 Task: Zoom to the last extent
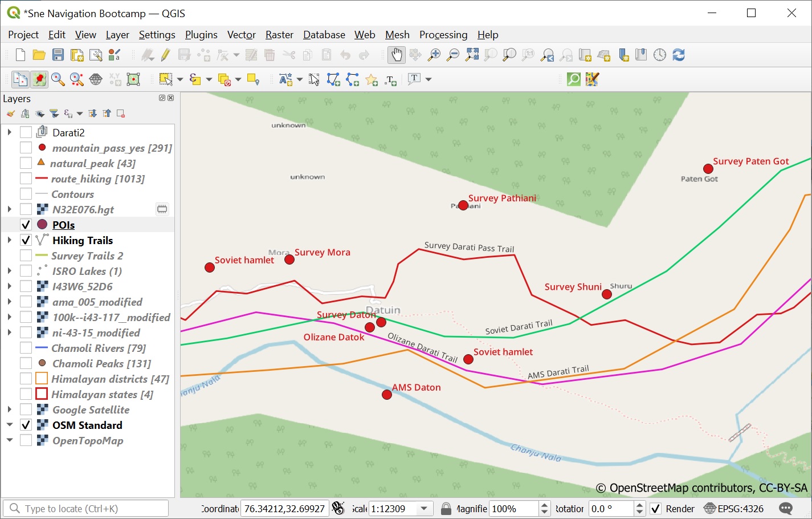coord(547,55)
